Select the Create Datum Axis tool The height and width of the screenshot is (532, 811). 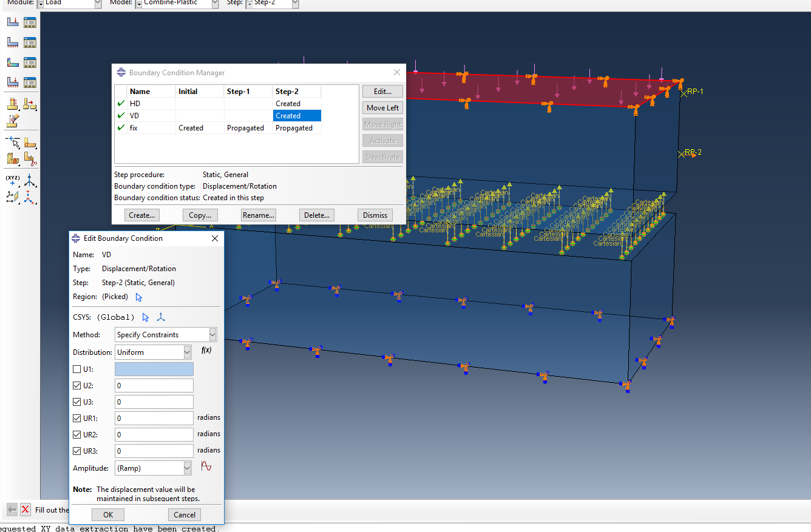coord(30,180)
